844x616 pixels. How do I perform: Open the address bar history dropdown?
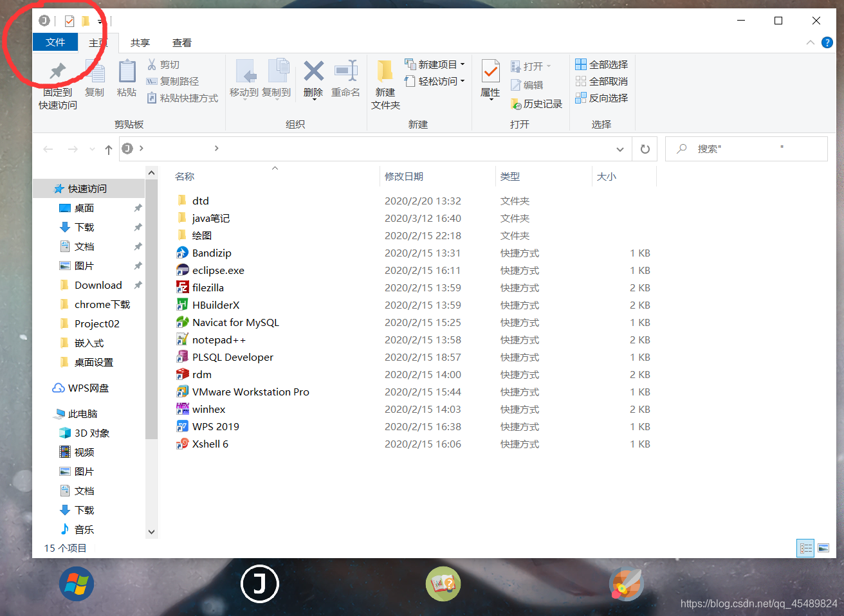tap(619, 149)
